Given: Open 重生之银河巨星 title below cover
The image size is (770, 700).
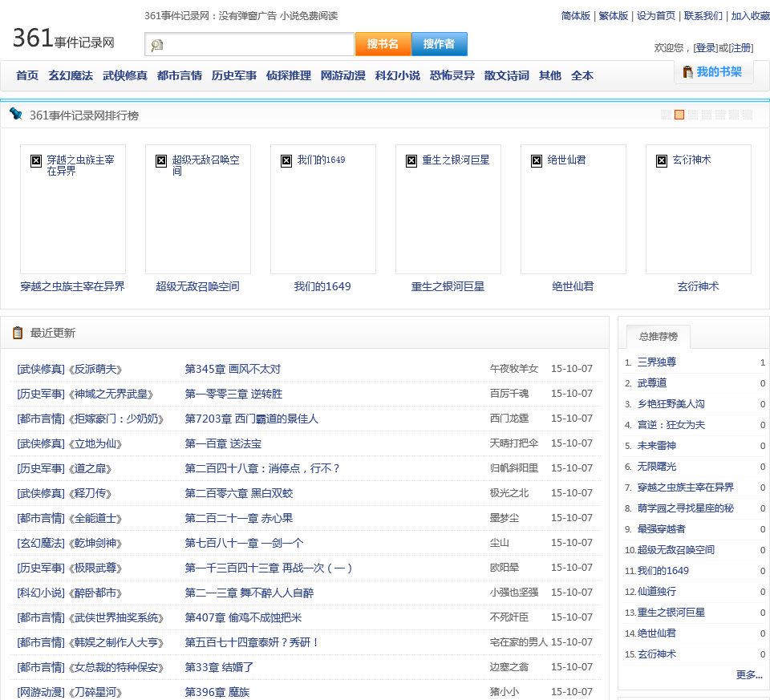Looking at the screenshot, I should point(448,287).
